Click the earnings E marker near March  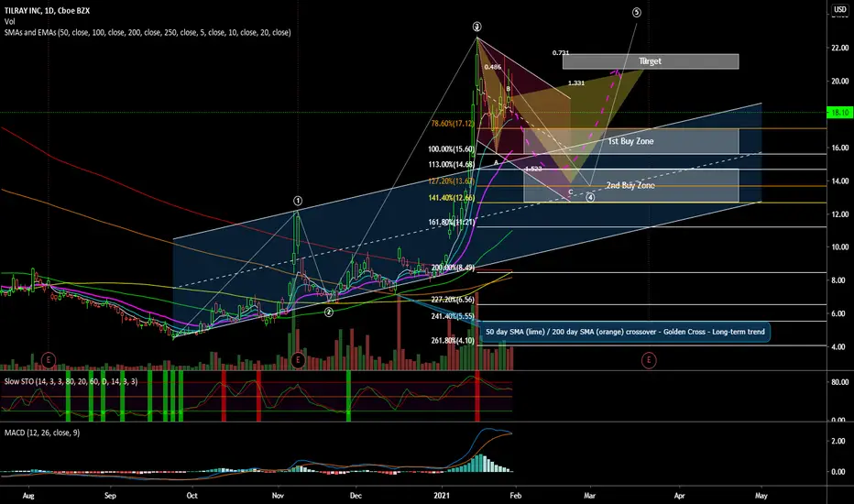(x=648, y=359)
